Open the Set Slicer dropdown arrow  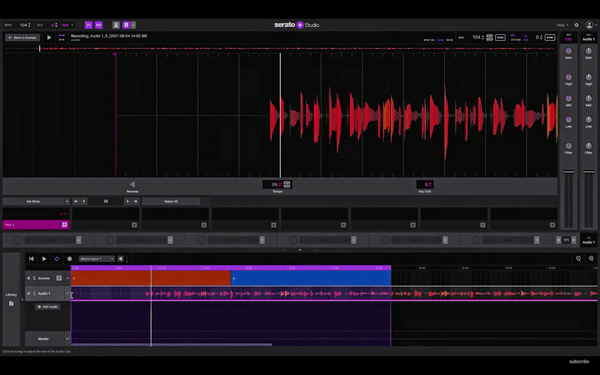(67, 201)
